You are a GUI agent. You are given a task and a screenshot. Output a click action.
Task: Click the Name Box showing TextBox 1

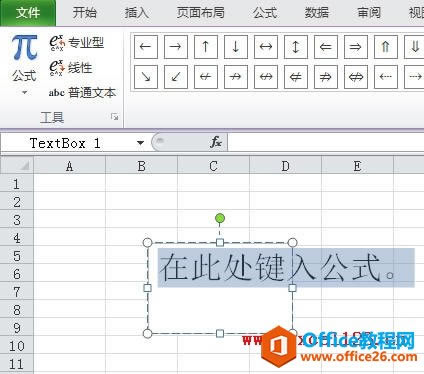coord(67,143)
